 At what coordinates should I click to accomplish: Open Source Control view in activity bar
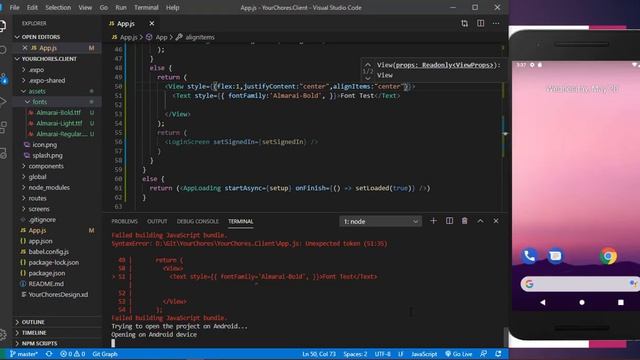3,78
